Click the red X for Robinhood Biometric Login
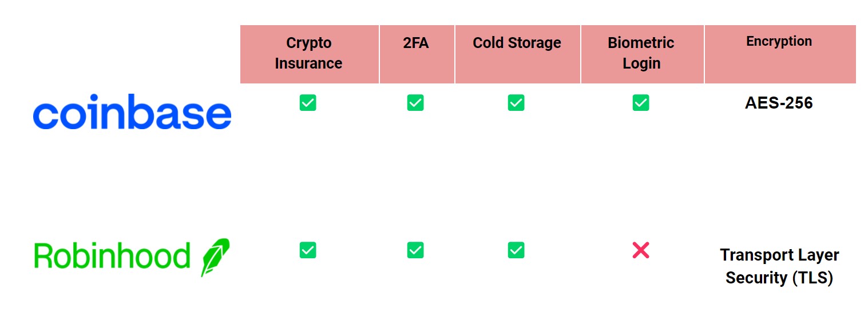The height and width of the screenshot is (332, 868). point(641,250)
